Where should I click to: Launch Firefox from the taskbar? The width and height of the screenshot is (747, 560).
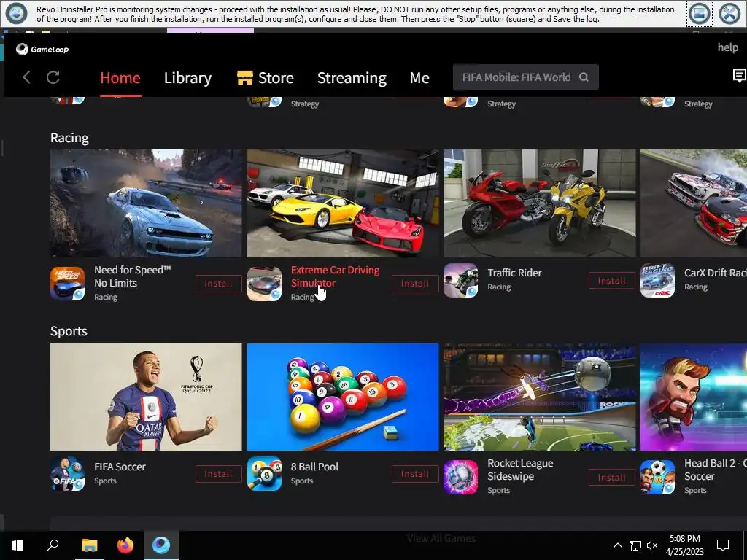click(x=125, y=545)
